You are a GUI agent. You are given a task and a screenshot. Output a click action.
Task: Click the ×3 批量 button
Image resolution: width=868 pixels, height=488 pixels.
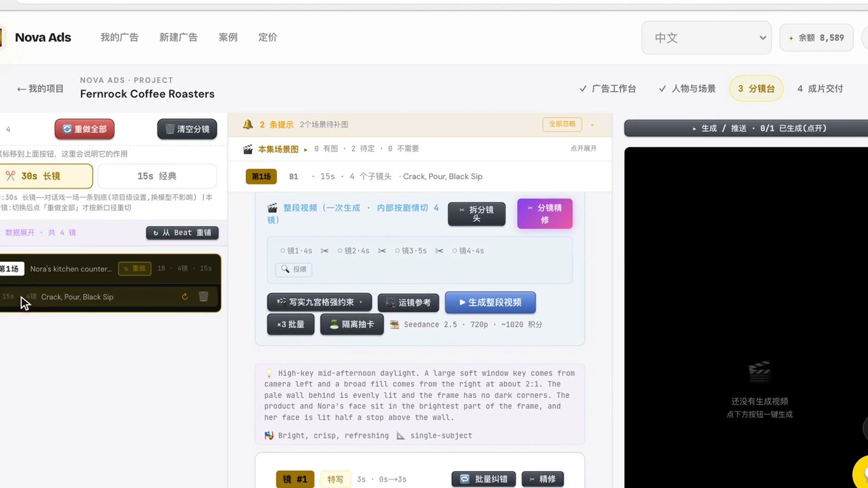point(291,324)
